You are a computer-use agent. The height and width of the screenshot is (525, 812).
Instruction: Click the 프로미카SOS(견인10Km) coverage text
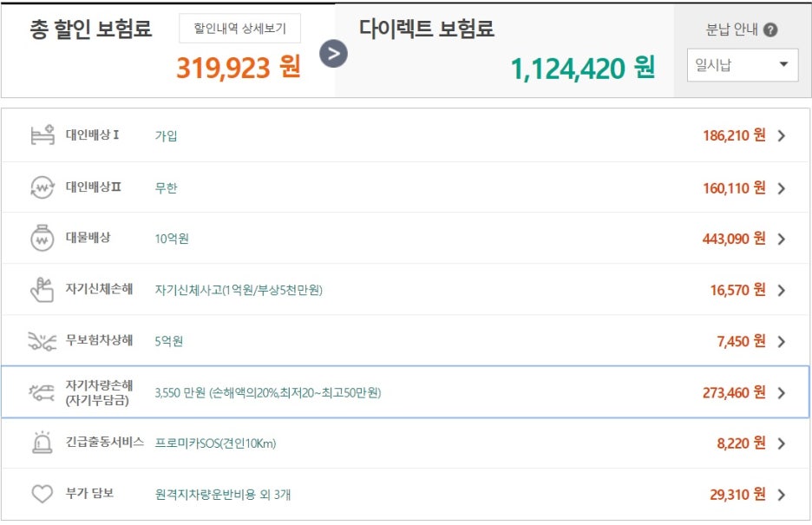pyautogui.click(x=215, y=443)
